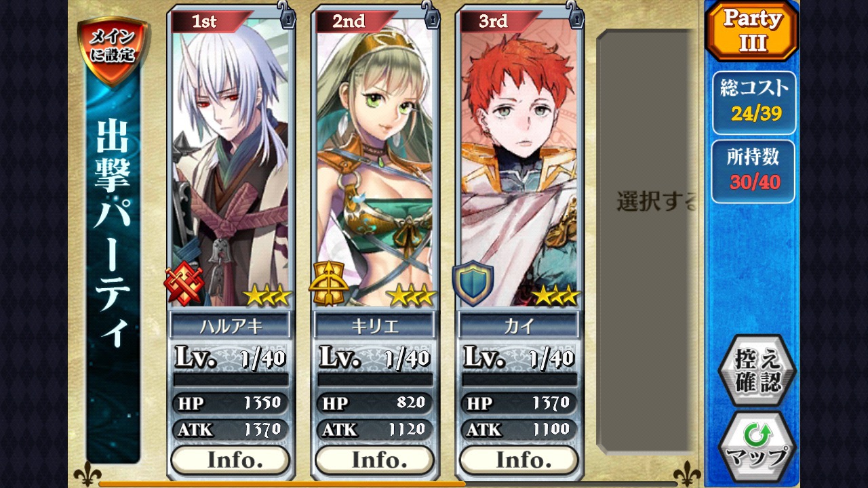Image resolution: width=868 pixels, height=488 pixels.
Task: Toggle the lock icon on the 3rd card
Action: 575,15
